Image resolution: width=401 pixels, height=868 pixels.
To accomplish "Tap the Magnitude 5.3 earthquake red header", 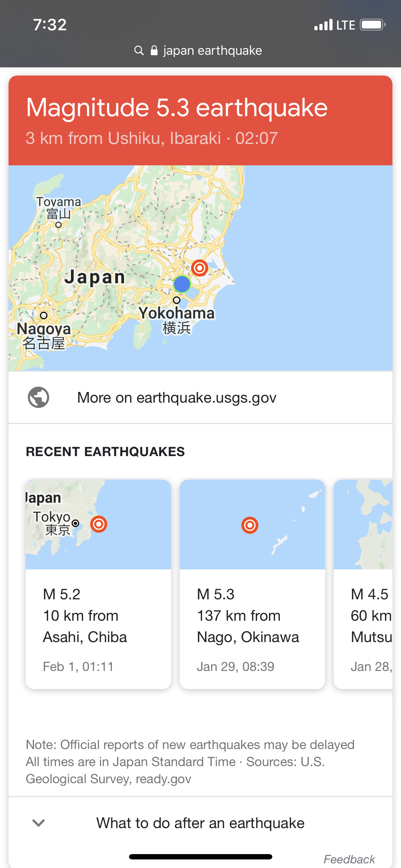I will [x=200, y=120].
